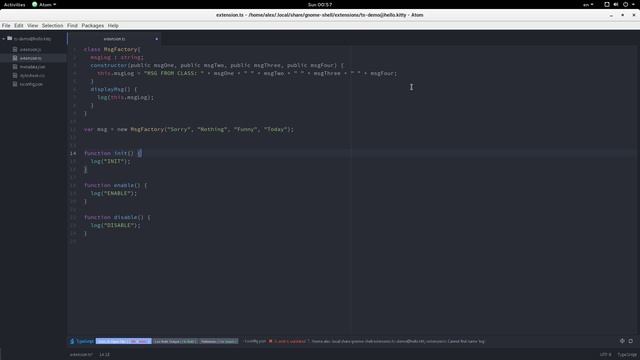Click the 'var msg = new MsgFactory' line

tap(189, 129)
